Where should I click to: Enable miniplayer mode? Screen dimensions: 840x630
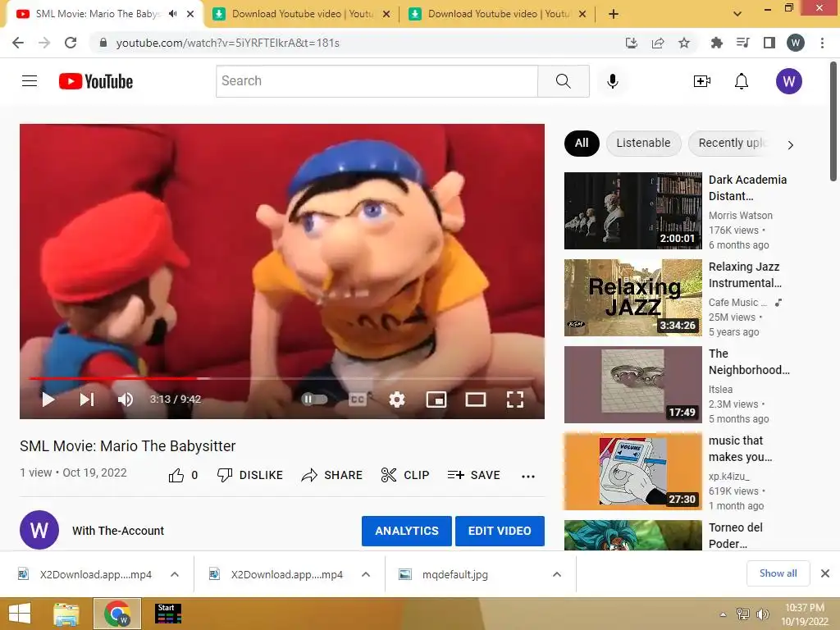pos(436,399)
